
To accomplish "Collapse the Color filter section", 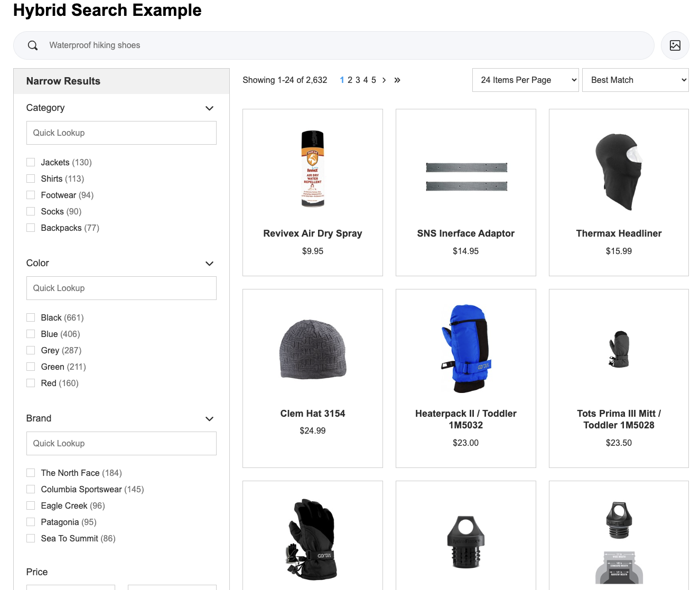I will pyautogui.click(x=209, y=264).
